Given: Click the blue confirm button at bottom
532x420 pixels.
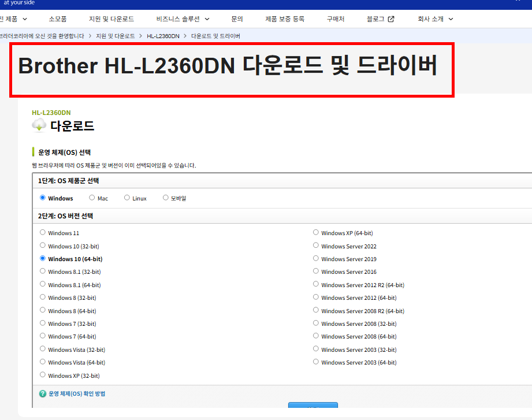Looking at the screenshot, I should tap(313, 405).
